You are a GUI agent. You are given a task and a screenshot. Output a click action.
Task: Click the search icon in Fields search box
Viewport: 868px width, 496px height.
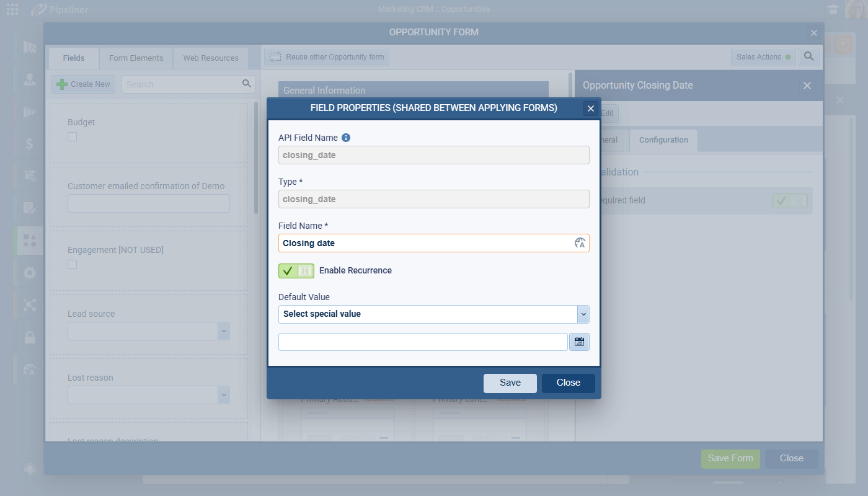click(x=246, y=84)
